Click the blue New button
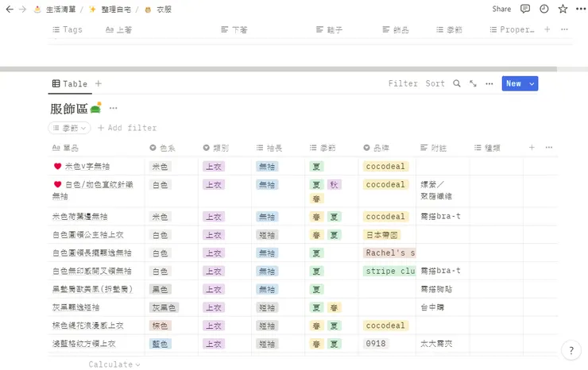The image size is (588, 370). point(514,83)
